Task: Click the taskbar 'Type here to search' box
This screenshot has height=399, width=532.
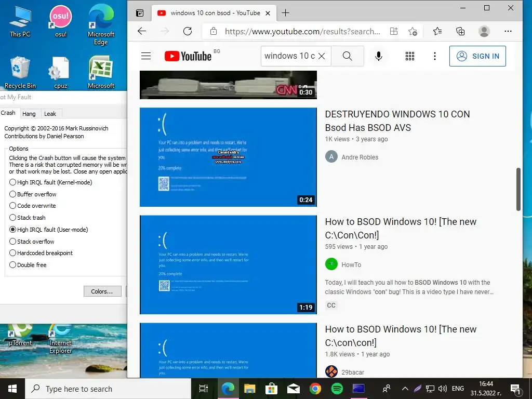Action: pos(108,389)
